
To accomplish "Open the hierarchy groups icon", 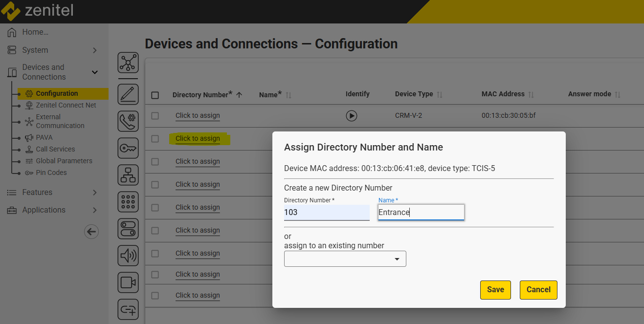I will point(128,175).
